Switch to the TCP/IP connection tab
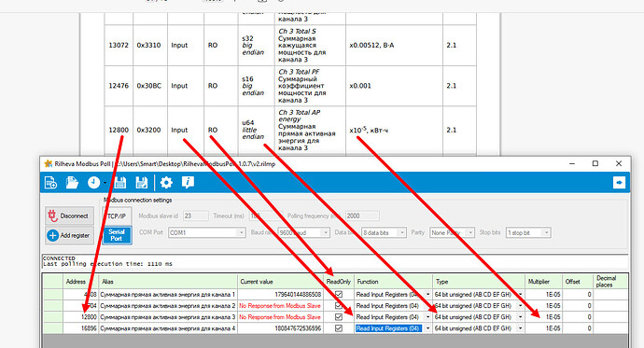The height and width of the screenshot is (348, 644). (117, 216)
